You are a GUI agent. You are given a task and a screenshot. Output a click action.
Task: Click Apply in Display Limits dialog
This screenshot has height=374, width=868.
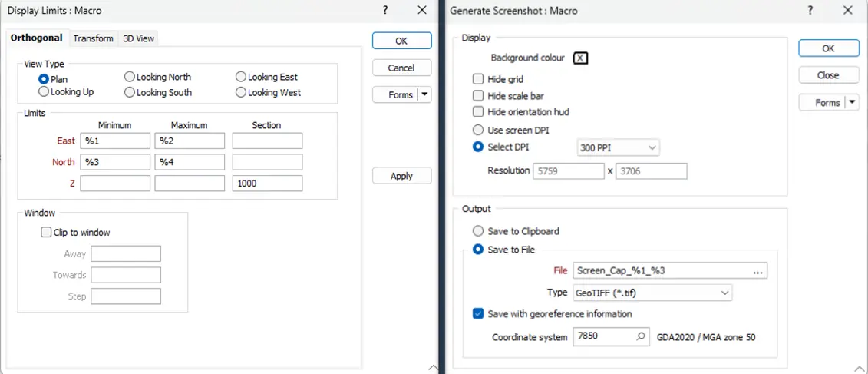point(402,176)
